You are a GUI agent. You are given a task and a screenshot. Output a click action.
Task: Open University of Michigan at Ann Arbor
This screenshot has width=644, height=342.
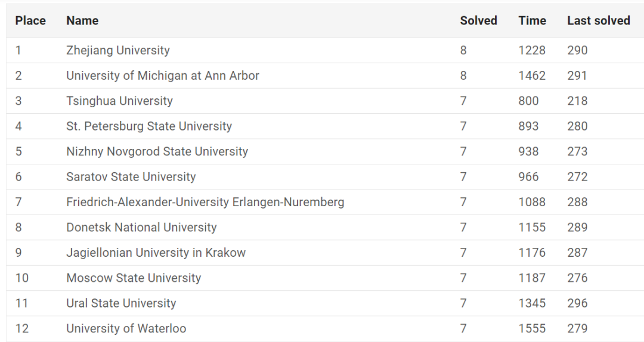point(163,76)
